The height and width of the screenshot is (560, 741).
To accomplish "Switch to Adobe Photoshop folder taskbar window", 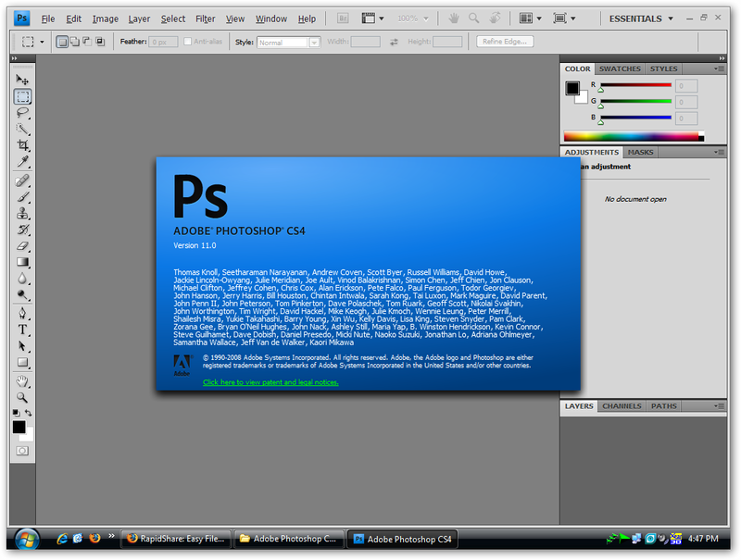I will click(290, 539).
